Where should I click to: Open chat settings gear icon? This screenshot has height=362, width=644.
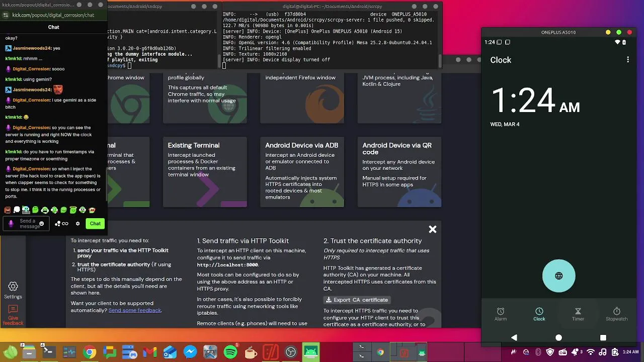(x=77, y=224)
